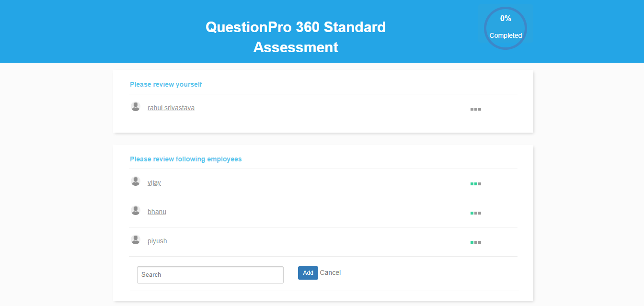Click the progress dots beside piyush
Screen dimensions: 644x306
[475, 242]
